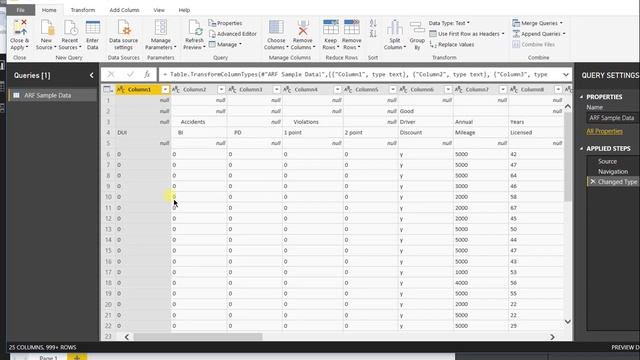Screen dimensions: 640x360
Task: Collapse the Properties section
Action: click(581, 97)
